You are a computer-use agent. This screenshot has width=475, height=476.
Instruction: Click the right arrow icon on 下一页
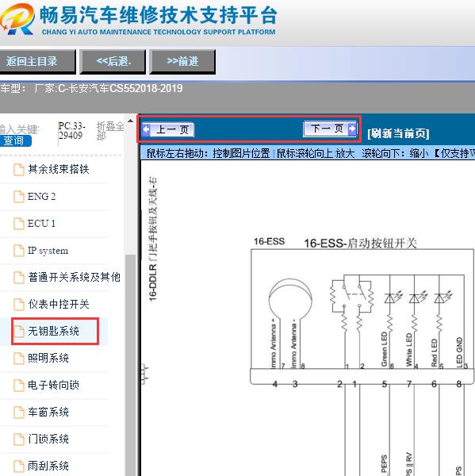point(352,129)
